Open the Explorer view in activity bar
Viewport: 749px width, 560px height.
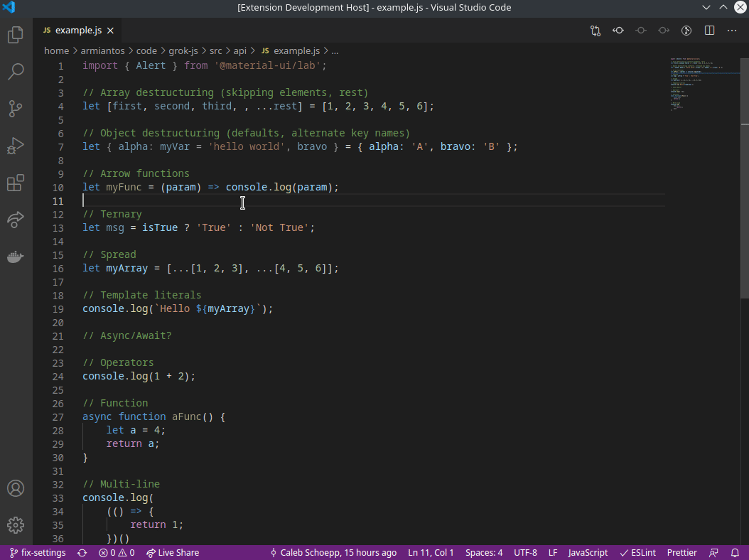(16, 35)
